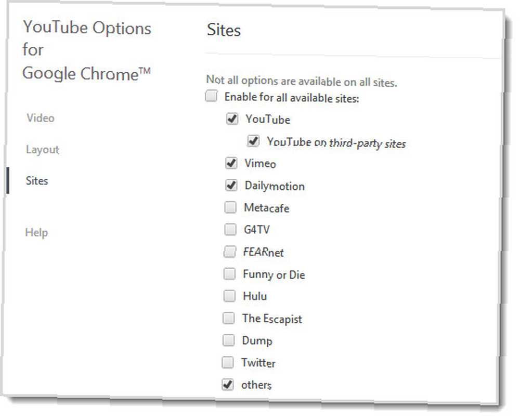Click the 'YouTube on third-party sites' label

336,143
